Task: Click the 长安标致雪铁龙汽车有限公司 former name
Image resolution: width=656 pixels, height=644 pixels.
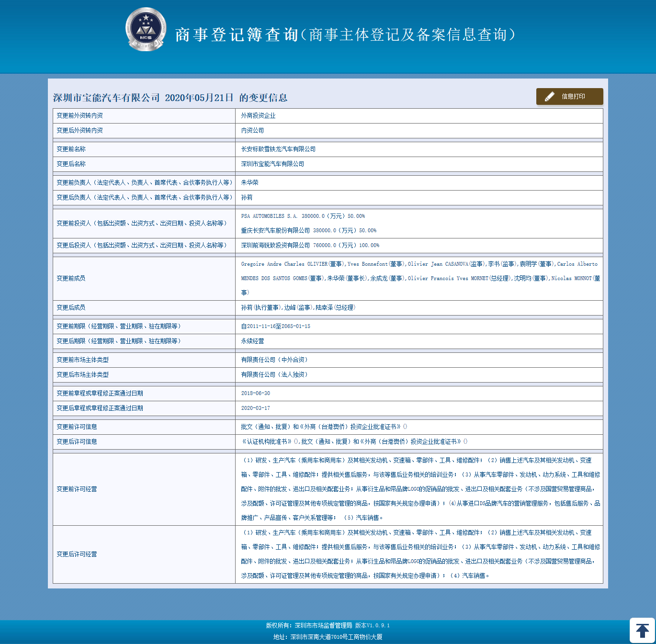Action: [x=278, y=149]
